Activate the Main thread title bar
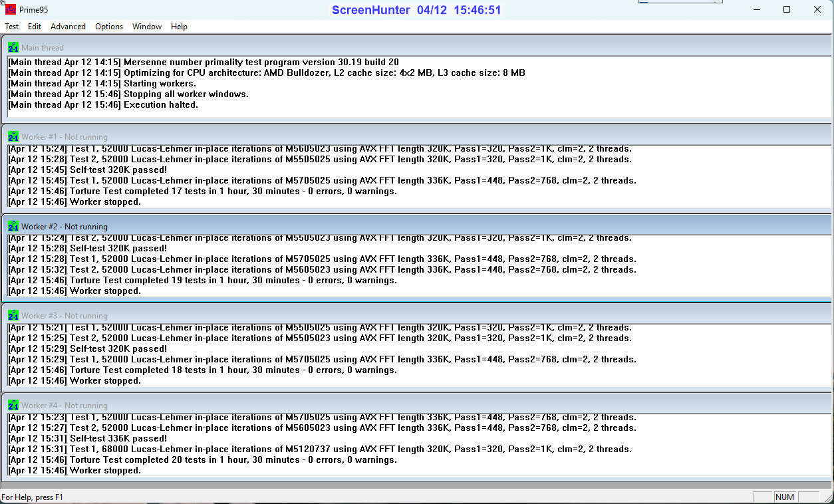Screen dimensions: 834x504 [x=417, y=47]
